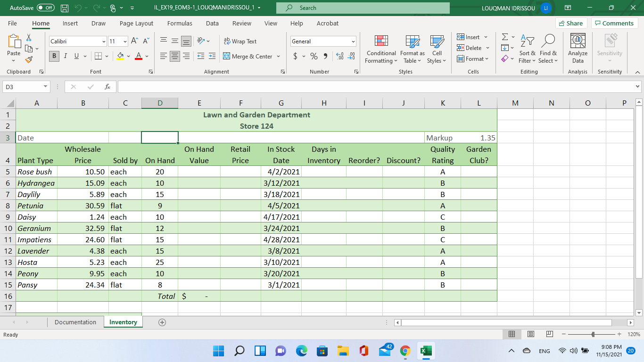Enable Wrap Text for selection
Viewport: 644px width, 362px height.
click(x=240, y=41)
